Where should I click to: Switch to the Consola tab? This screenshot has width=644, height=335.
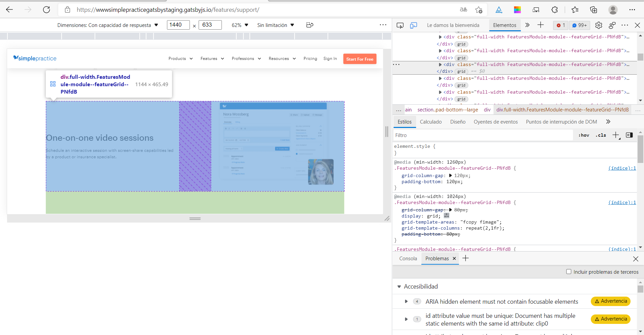[x=408, y=259]
